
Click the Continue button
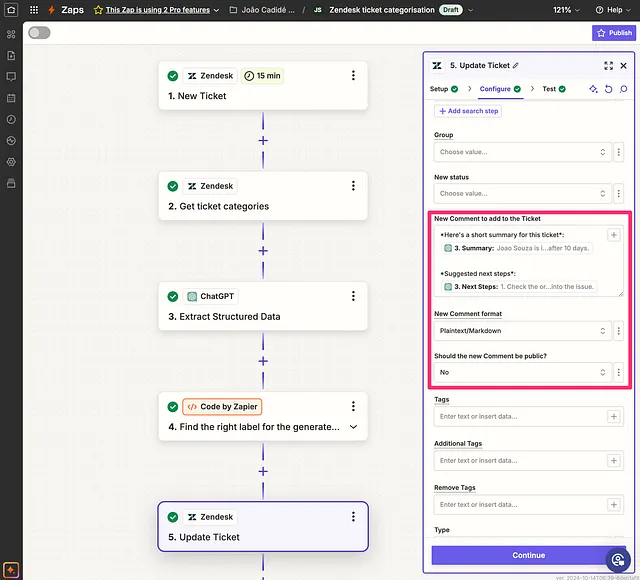pyautogui.click(x=528, y=556)
